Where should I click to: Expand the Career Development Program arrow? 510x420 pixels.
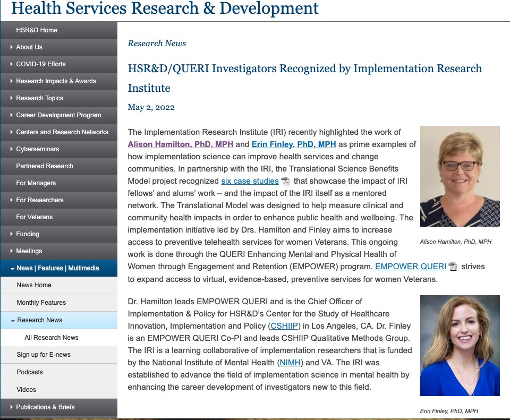click(12, 115)
